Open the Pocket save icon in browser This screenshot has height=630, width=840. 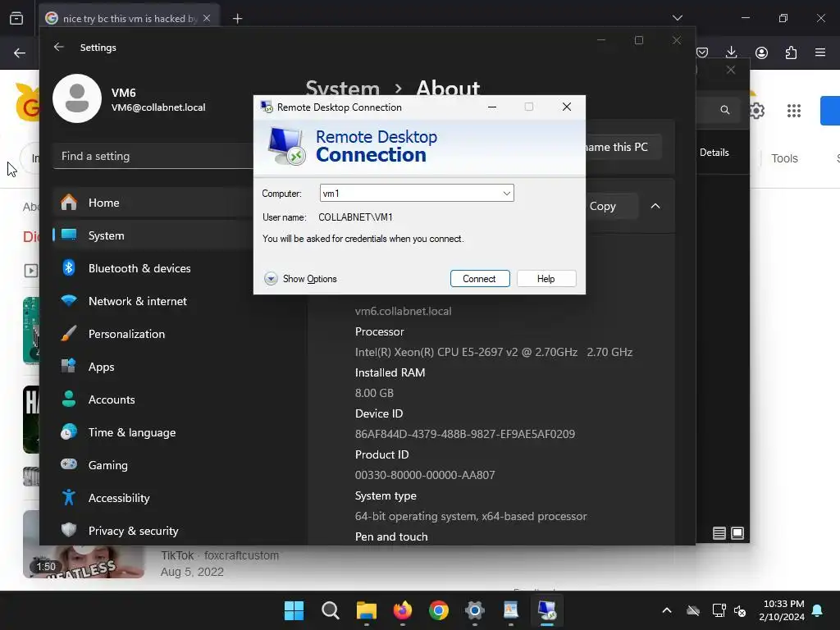(702, 52)
